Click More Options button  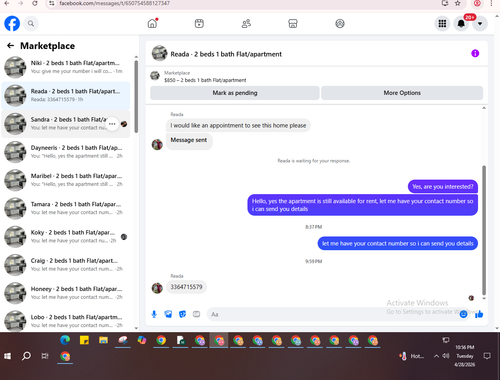pyautogui.click(x=402, y=93)
